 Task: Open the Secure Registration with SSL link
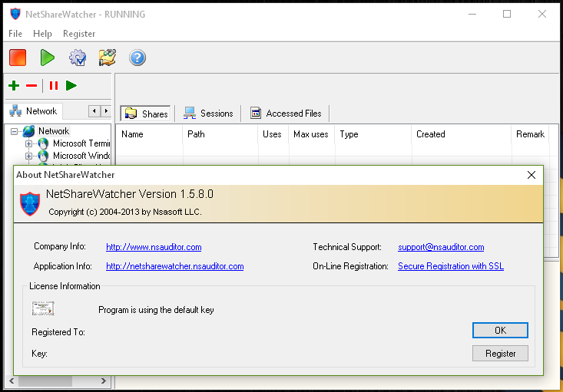[x=451, y=266]
